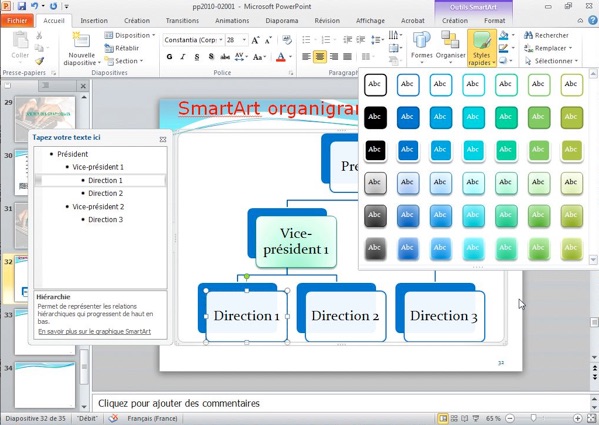Open link En savoir plus sur le graphique SmartArt

point(94,331)
